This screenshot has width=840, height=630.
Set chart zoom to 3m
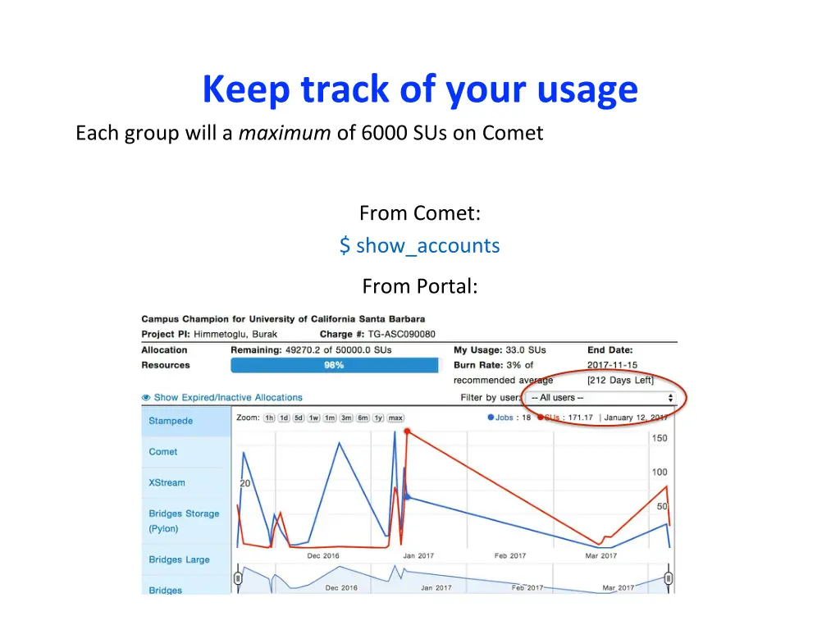[x=347, y=418]
